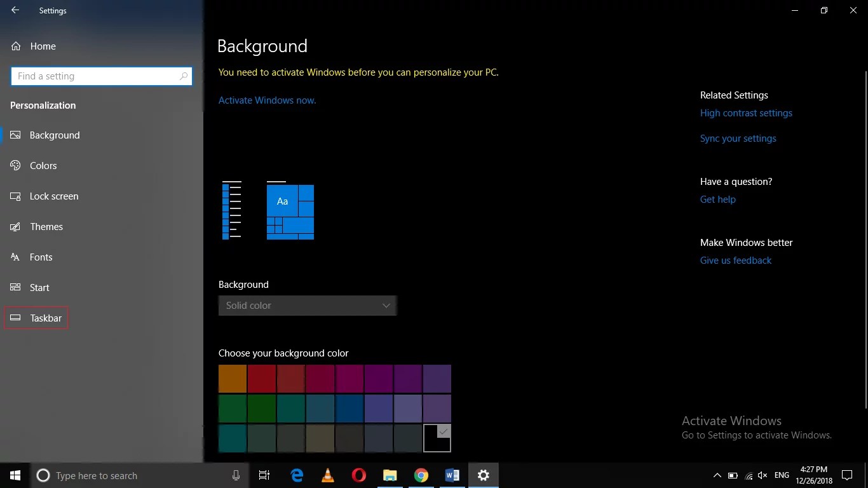Open Task View on the taskbar
The height and width of the screenshot is (488, 868).
coord(264,475)
